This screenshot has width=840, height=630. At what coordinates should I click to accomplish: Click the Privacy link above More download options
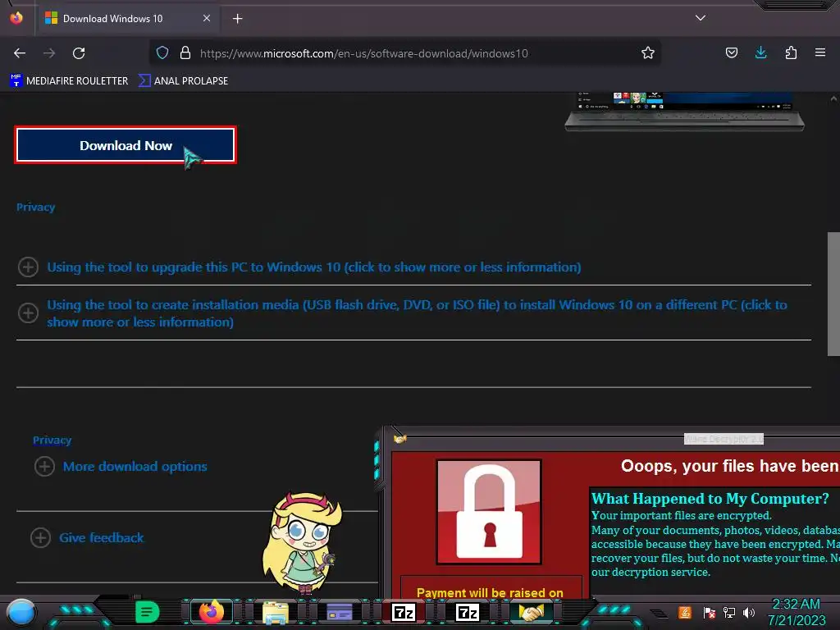(52, 441)
